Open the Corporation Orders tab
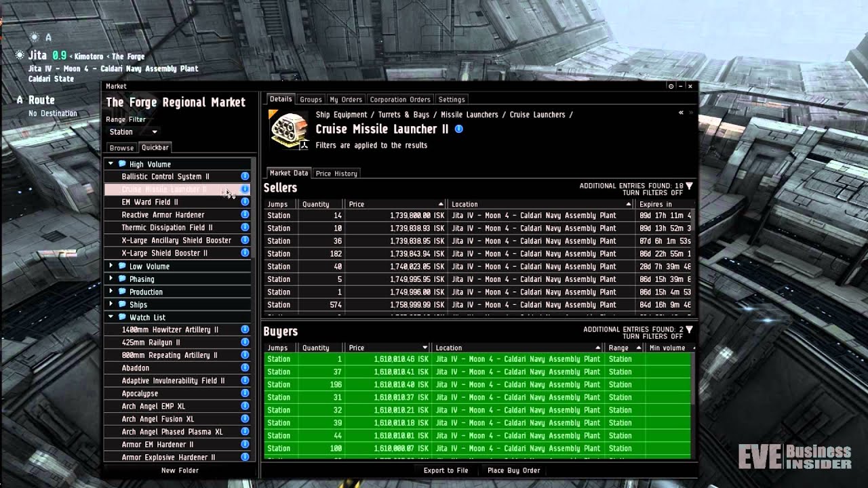Viewport: 868px width, 488px height. pos(400,100)
